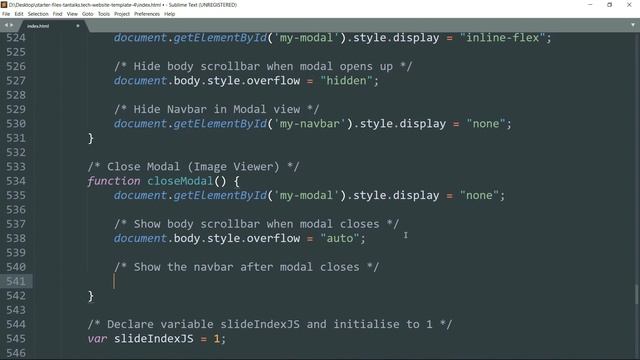This screenshot has width=640, height=360.
Task: Open the Find menu
Action: [57, 14]
